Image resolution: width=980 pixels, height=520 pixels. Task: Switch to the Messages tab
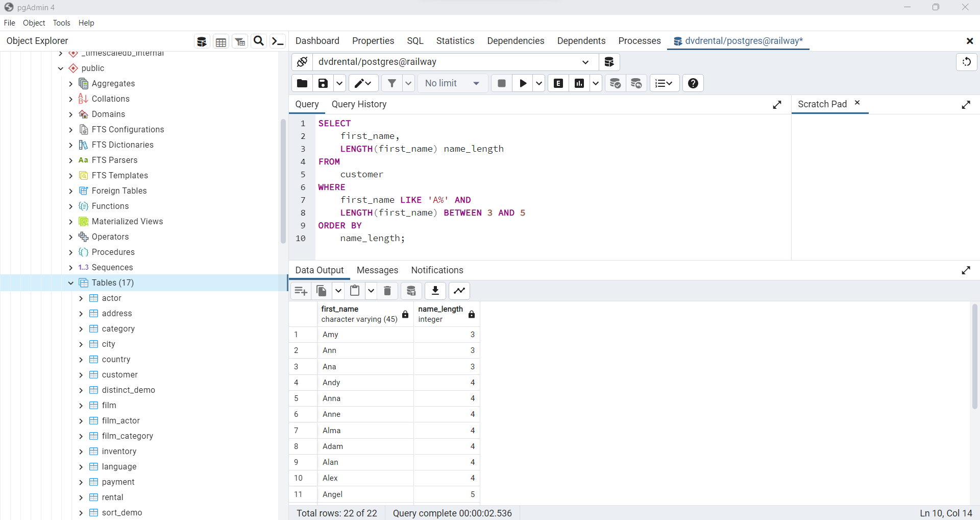pyautogui.click(x=378, y=270)
